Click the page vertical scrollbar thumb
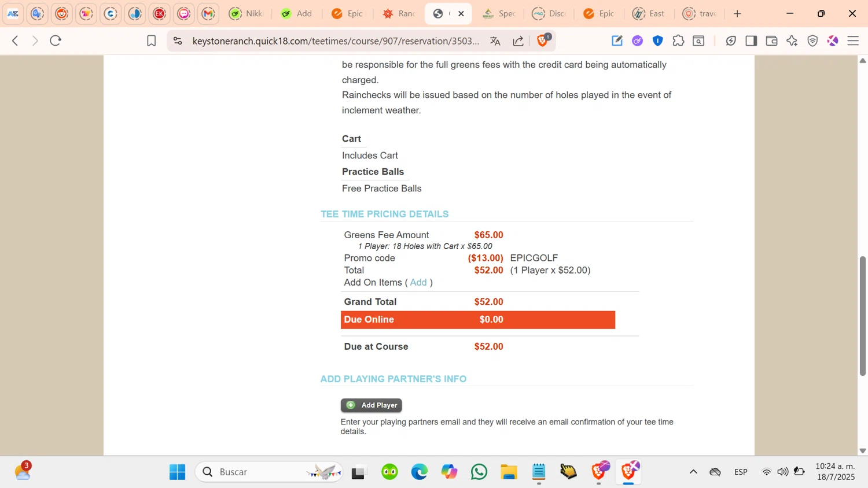This screenshot has height=488, width=868. 863,316
